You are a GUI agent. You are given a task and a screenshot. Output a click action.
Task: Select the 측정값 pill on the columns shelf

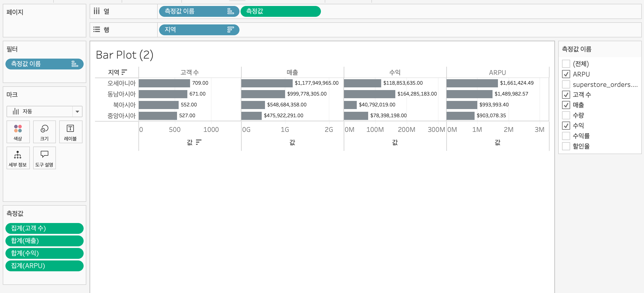pos(280,11)
